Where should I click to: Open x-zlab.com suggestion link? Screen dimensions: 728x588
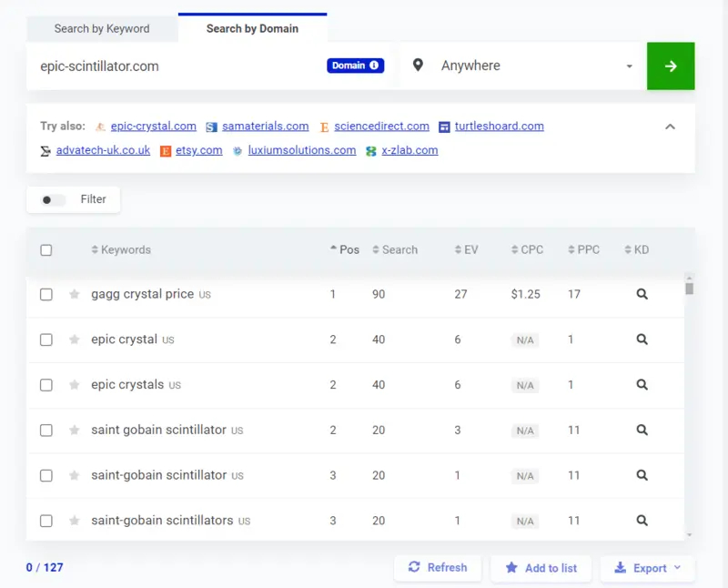click(x=409, y=150)
